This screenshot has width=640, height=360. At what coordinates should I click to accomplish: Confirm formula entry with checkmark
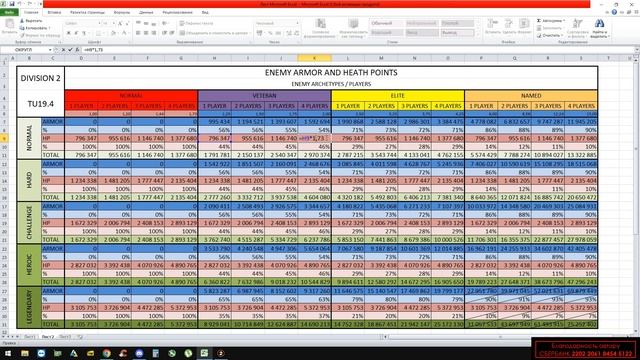[x=70, y=50]
